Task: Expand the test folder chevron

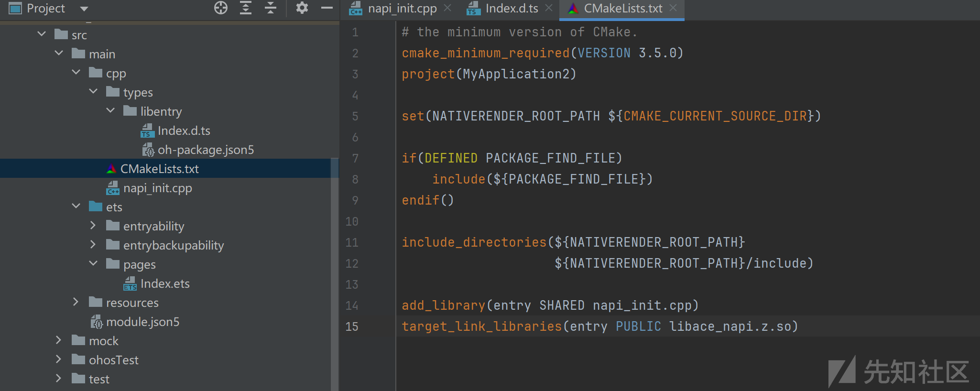Action: click(59, 378)
